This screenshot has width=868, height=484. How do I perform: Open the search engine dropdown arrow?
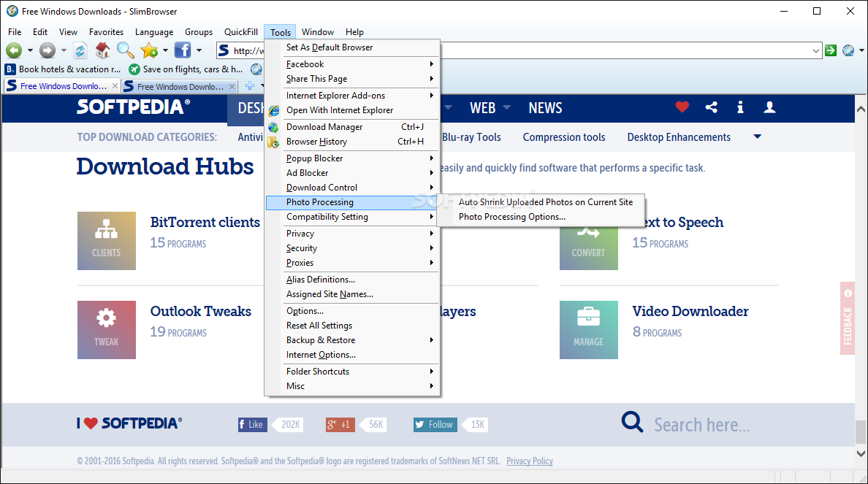pyautogui.click(x=861, y=50)
